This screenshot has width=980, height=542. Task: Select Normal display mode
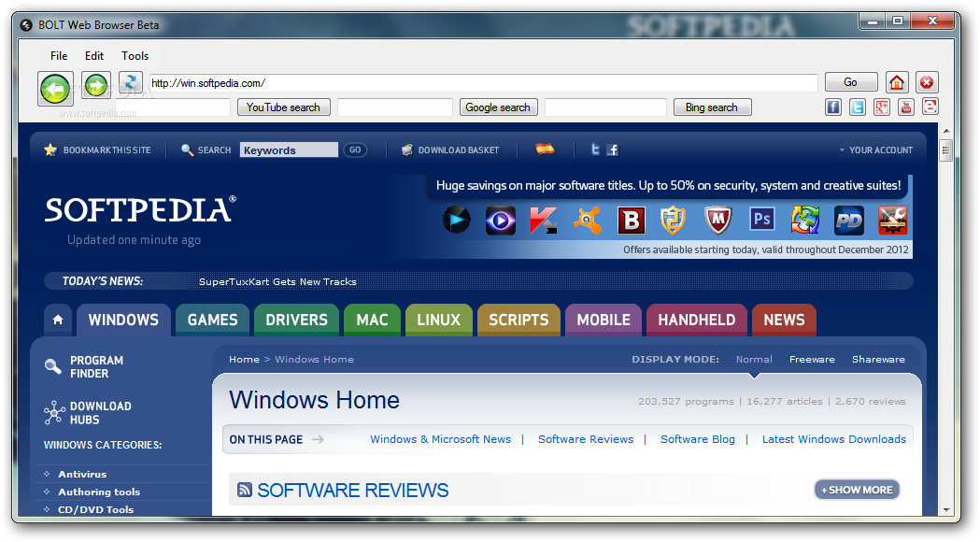pyautogui.click(x=754, y=360)
